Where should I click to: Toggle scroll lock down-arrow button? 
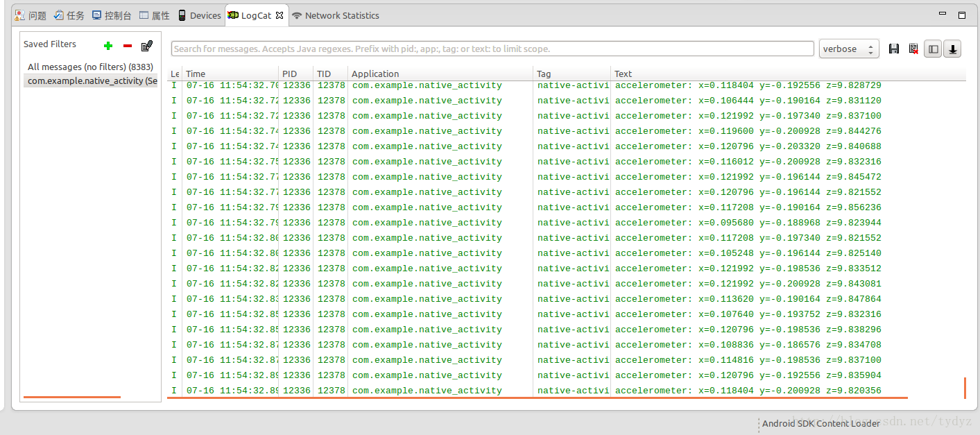pyautogui.click(x=952, y=49)
